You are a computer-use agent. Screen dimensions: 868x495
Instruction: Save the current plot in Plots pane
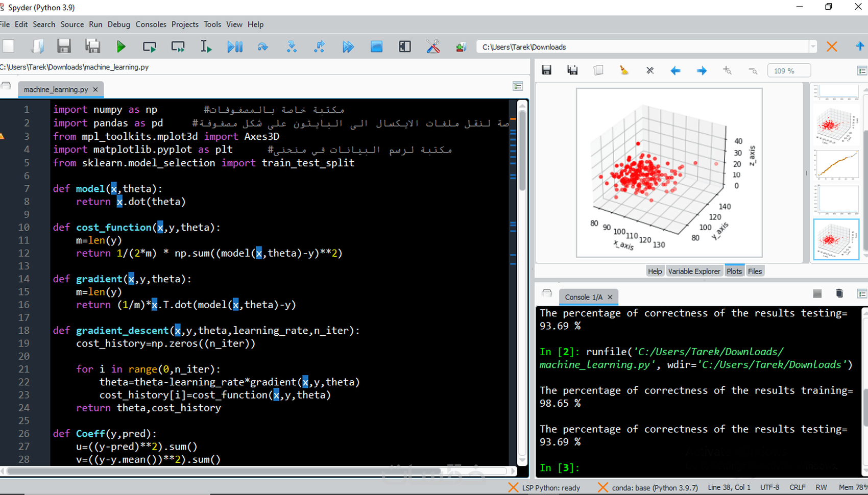(x=546, y=70)
